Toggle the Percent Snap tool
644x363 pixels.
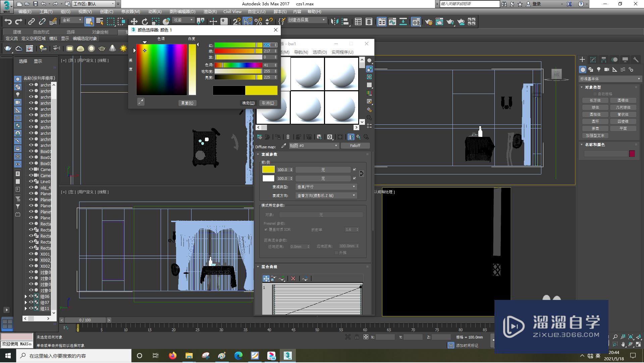click(258, 22)
